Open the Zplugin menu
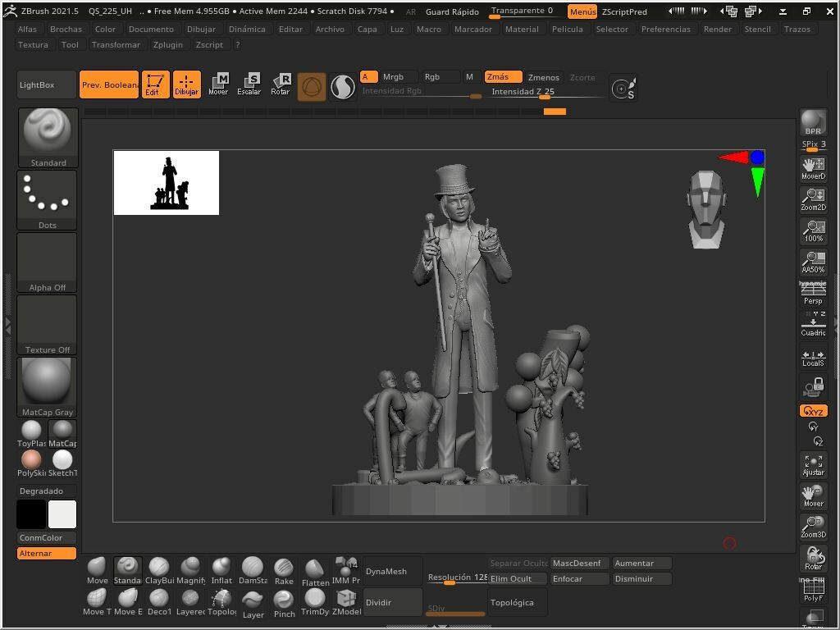 [167, 44]
